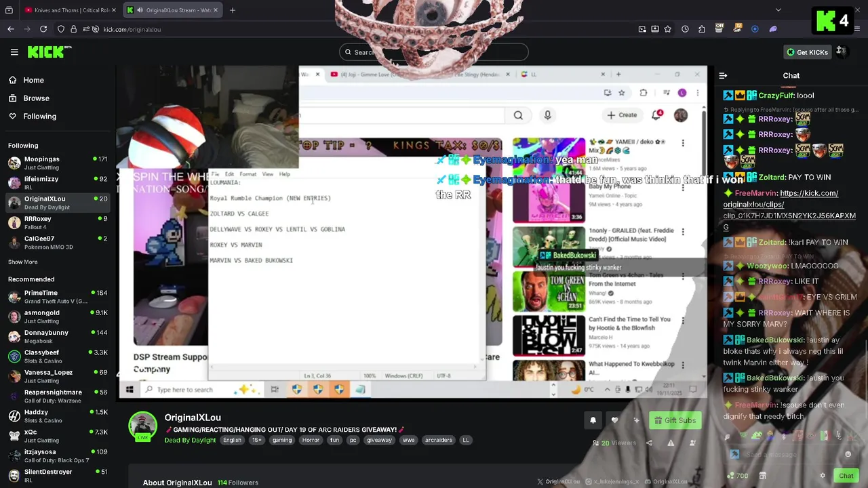Select the giveaway stream tag
The height and width of the screenshot is (488, 868).
[x=379, y=440]
